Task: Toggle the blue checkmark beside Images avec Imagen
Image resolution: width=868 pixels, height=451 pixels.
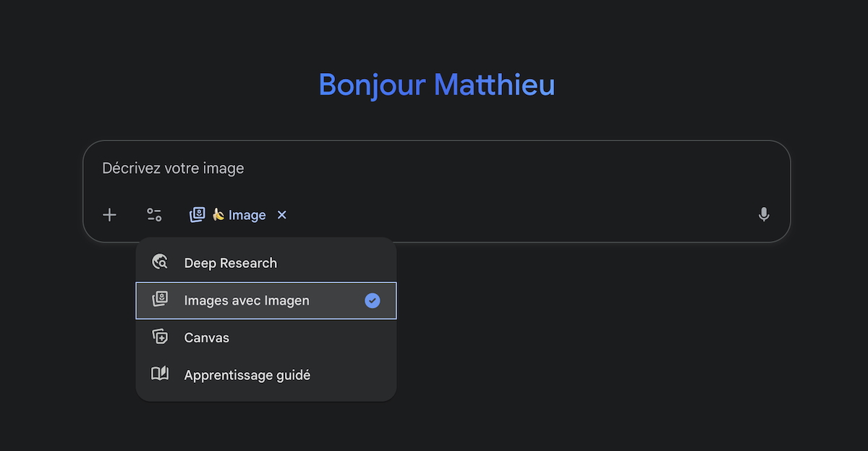Action: 372,300
